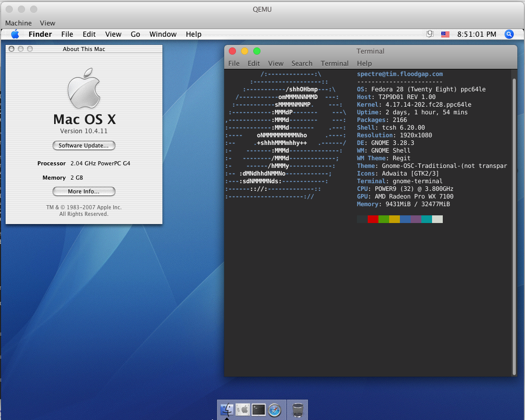The width and height of the screenshot is (525, 420).
Task: Open Finder from the Dock
Action: (x=227, y=410)
